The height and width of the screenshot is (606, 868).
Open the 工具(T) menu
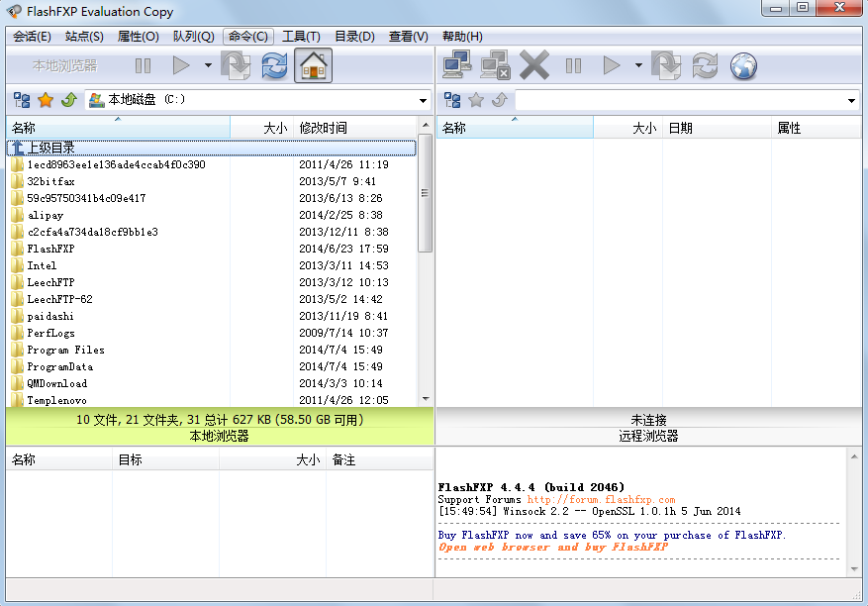coord(301,37)
